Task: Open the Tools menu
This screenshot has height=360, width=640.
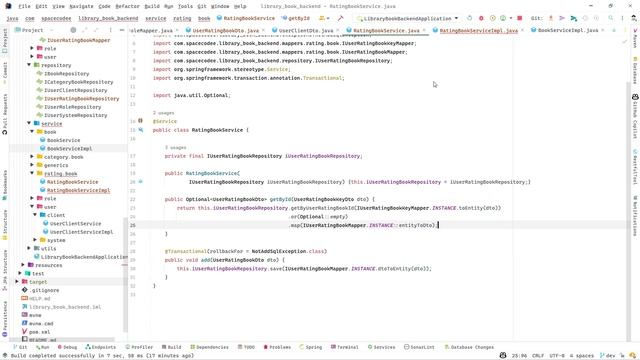Action: tap(185, 6)
